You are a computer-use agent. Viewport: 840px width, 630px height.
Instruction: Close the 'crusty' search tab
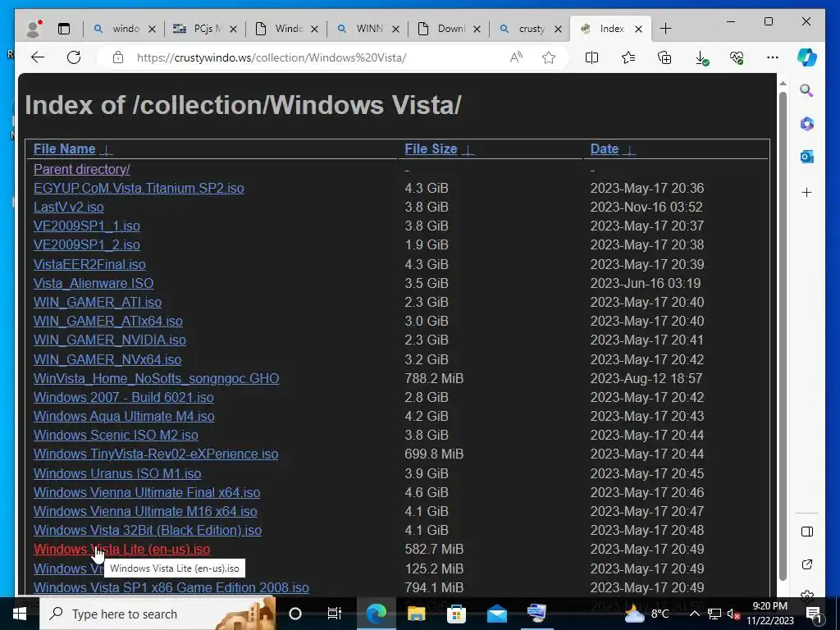tap(558, 29)
